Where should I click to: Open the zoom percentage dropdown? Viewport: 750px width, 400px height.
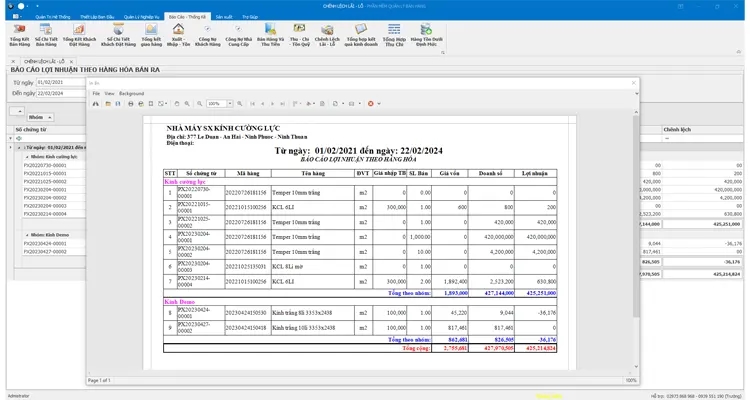point(229,103)
